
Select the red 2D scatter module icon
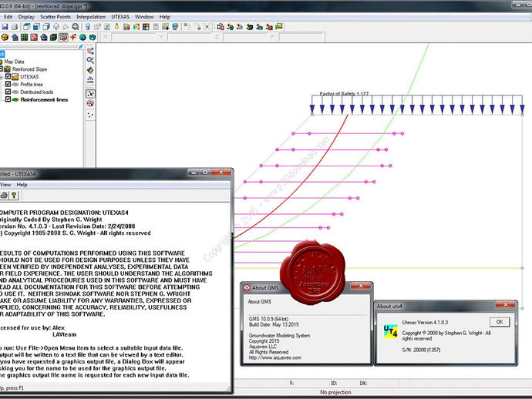(34, 37)
